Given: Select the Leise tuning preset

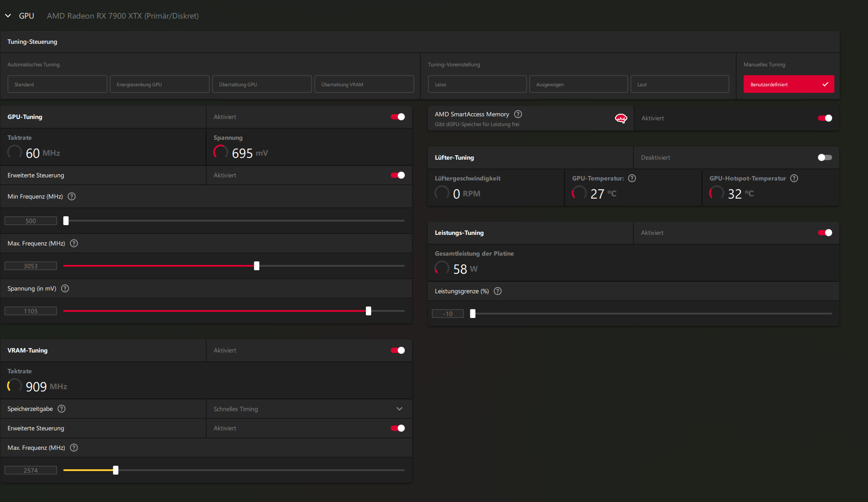Looking at the screenshot, I should 477,84.
